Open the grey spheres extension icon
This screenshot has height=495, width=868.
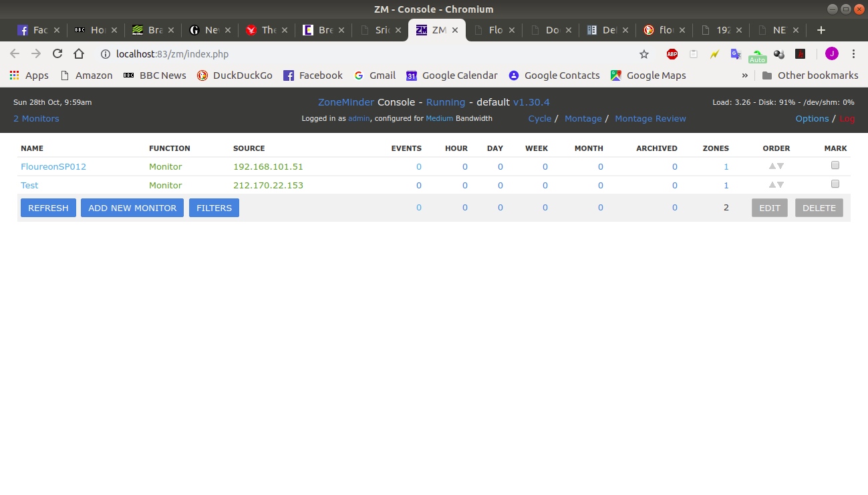pos(779,54)
